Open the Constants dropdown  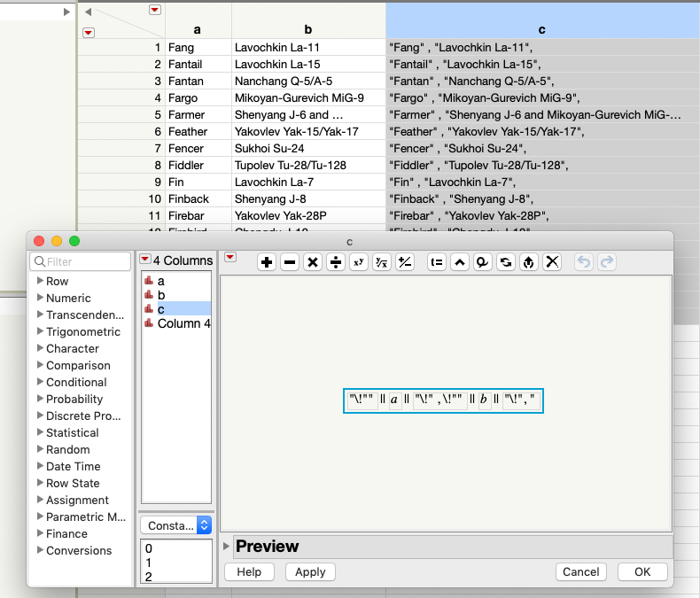[176, 525]
